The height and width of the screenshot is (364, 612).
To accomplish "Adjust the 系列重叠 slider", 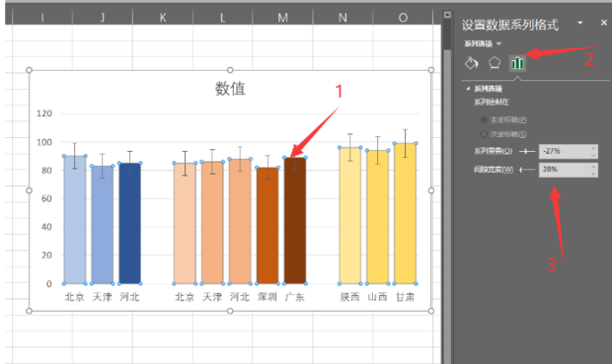I will (x=527, y=151).
